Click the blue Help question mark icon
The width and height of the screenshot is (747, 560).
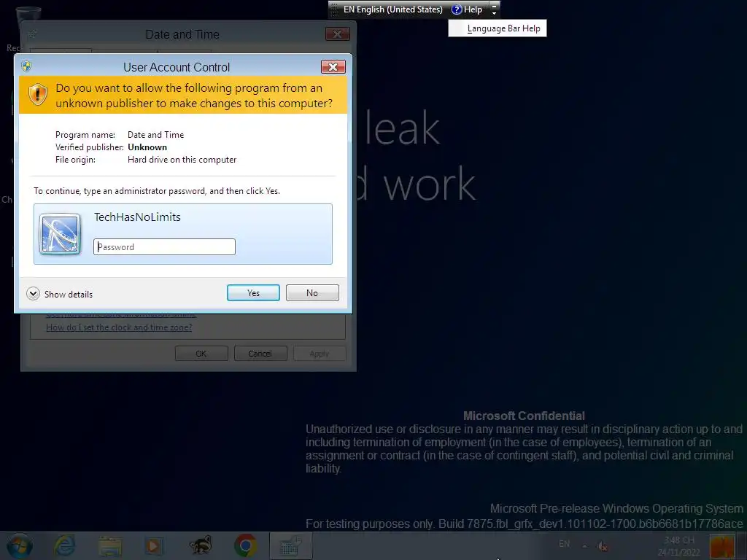coord(457,9)
